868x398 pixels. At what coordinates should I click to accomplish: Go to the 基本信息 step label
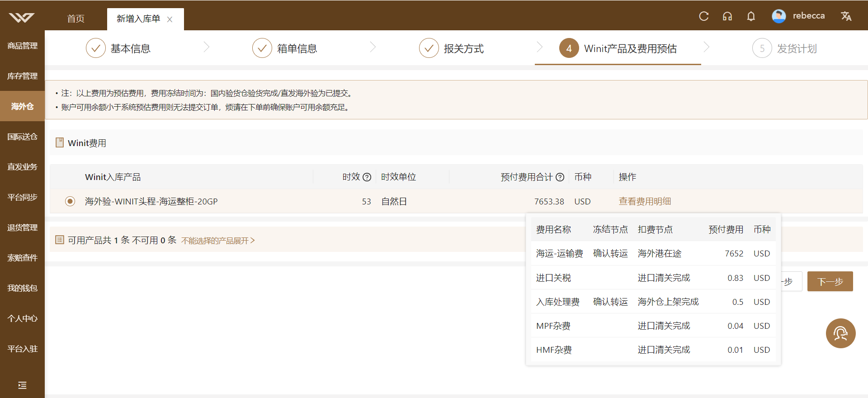[131, 48]
